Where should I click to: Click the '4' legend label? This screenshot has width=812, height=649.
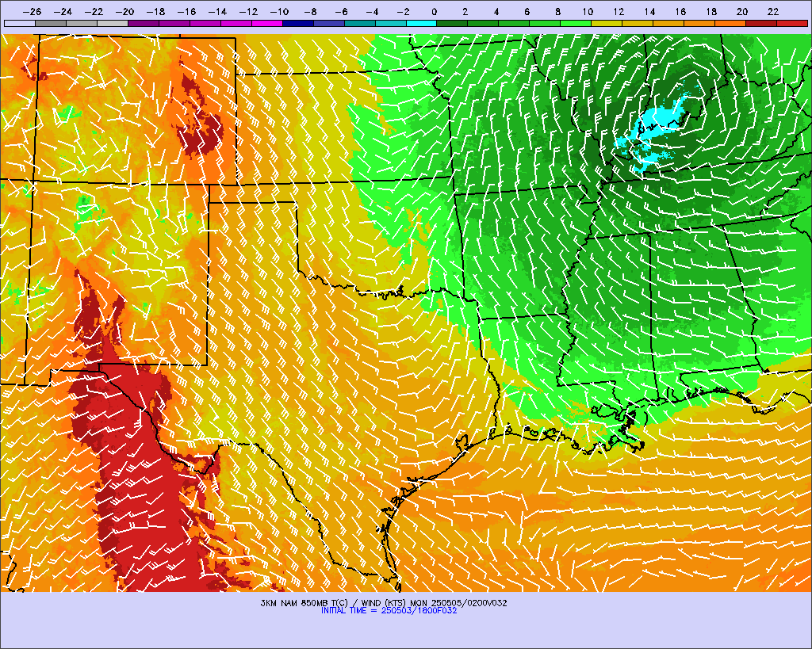(496, 12)
